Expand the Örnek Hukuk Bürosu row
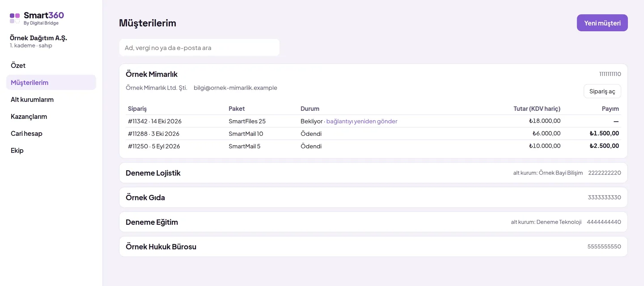644x286 pixels. (x=373, y=246)
